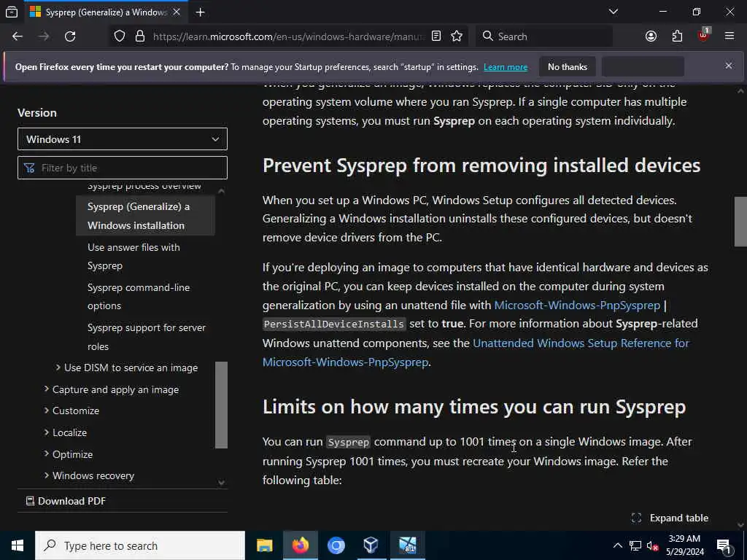The image size is (747, 560).
Task: Click the sidebar table-of-contents scrollbar thumb
Action: (221, 405)
